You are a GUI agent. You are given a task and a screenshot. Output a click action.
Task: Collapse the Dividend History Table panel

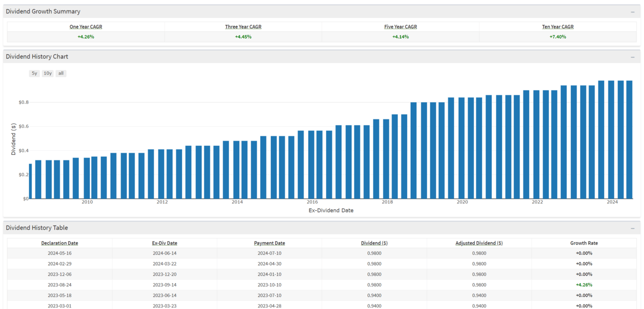633,229
